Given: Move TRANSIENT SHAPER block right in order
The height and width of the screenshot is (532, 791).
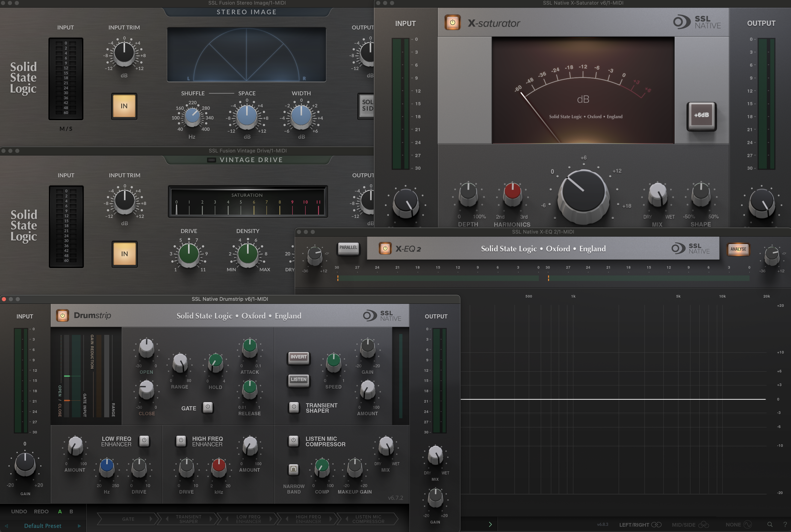Looking at the screenshot, I should 211,519.
